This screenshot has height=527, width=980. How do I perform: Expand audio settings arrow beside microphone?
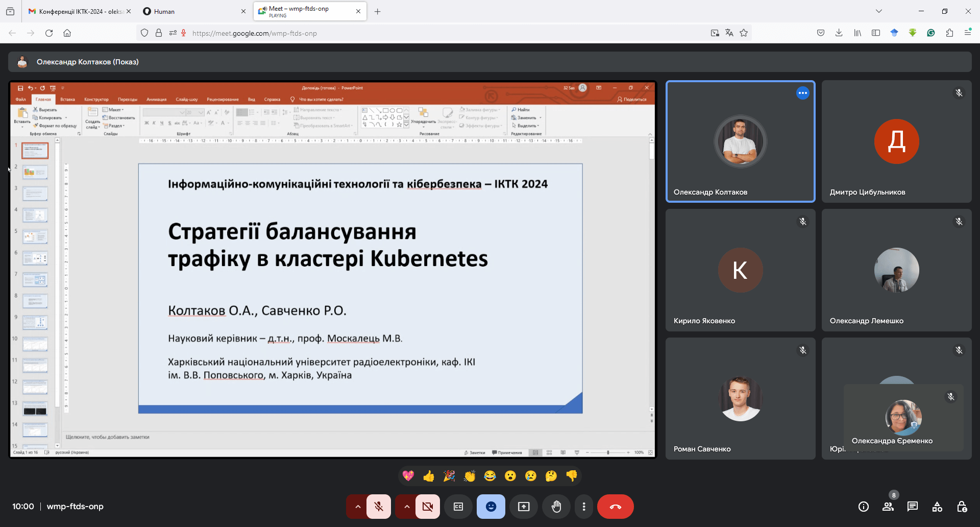tap(358, 507)
